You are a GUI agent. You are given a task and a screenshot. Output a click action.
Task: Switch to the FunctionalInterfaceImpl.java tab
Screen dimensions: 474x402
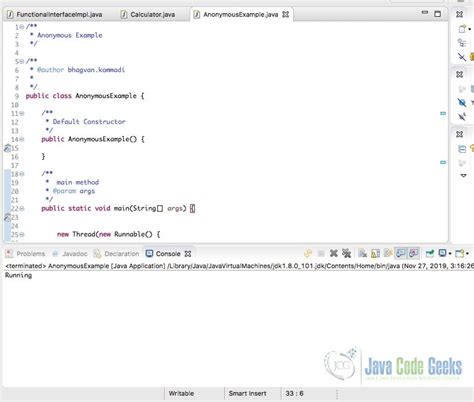click(x=55, y=14)
